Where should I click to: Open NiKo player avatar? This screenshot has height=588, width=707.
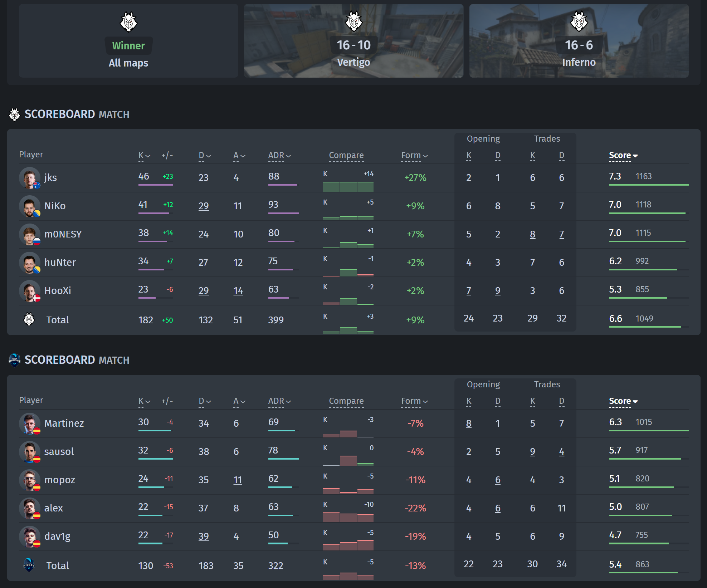coord(30,206)
